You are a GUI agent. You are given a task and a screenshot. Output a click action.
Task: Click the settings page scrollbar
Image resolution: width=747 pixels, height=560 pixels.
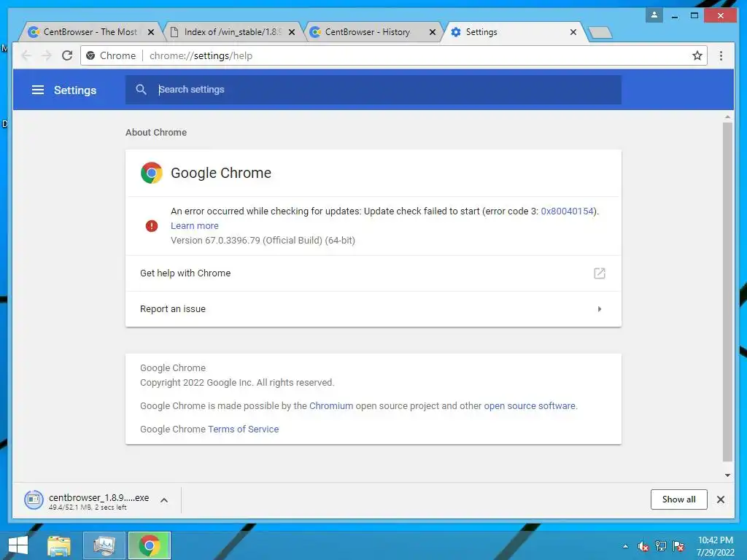point(727,292)
